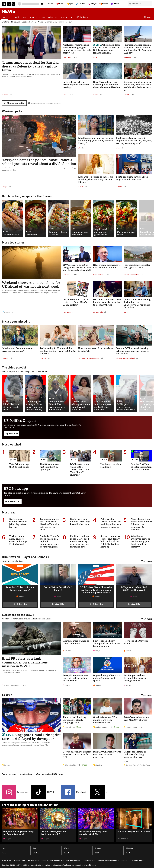
Task: Click the X social media icon
Action: pyautogui.click(x=97, y=792)
